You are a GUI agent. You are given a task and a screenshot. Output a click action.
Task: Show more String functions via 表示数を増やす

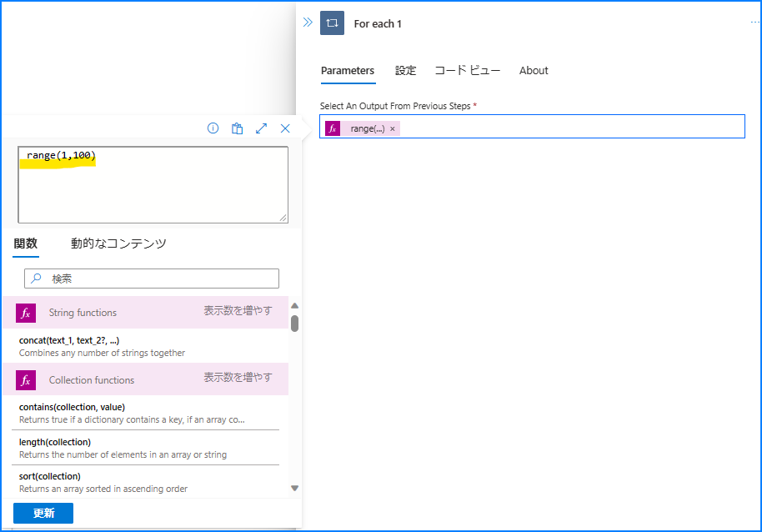(238, 311)
